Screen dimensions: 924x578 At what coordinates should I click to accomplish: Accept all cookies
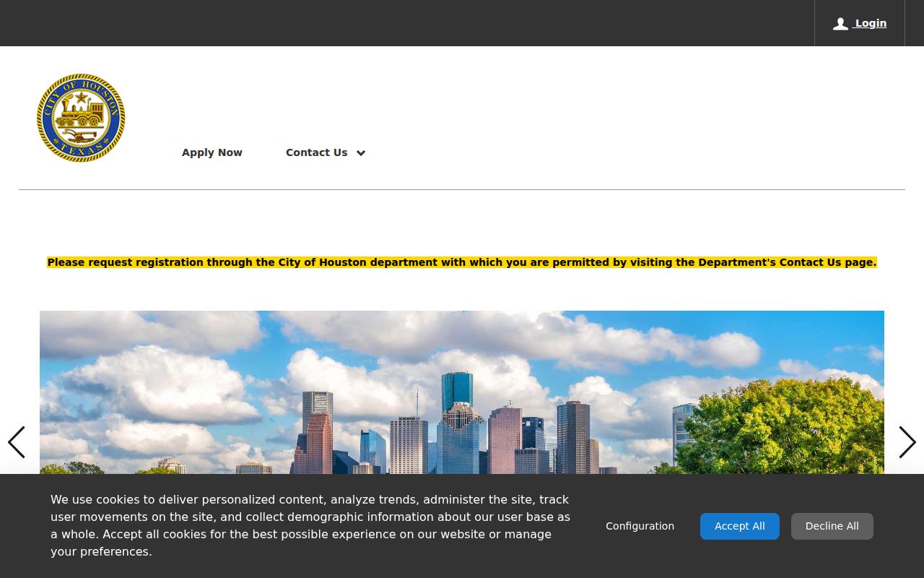(740, 526)
